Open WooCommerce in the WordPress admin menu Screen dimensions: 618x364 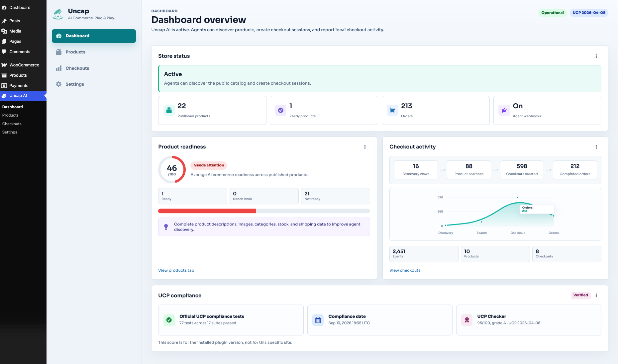click(23, 65)
